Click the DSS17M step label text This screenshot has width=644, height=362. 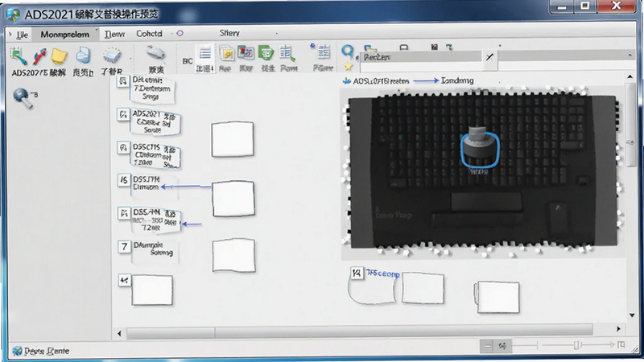147,179
